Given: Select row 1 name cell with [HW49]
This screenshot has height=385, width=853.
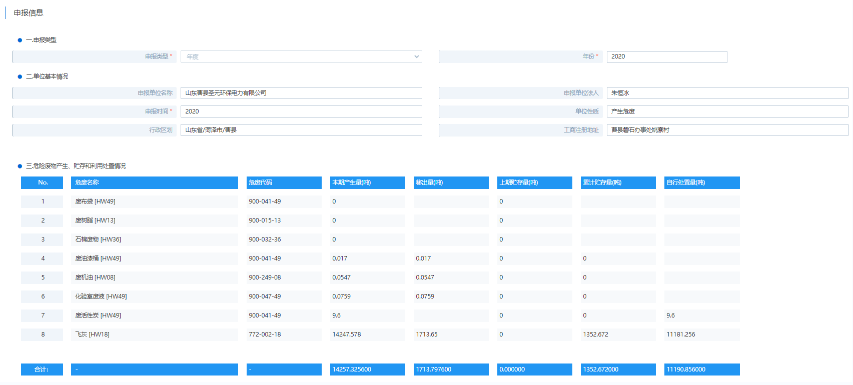Looking at the screenshot, I should tap(154, 202).
